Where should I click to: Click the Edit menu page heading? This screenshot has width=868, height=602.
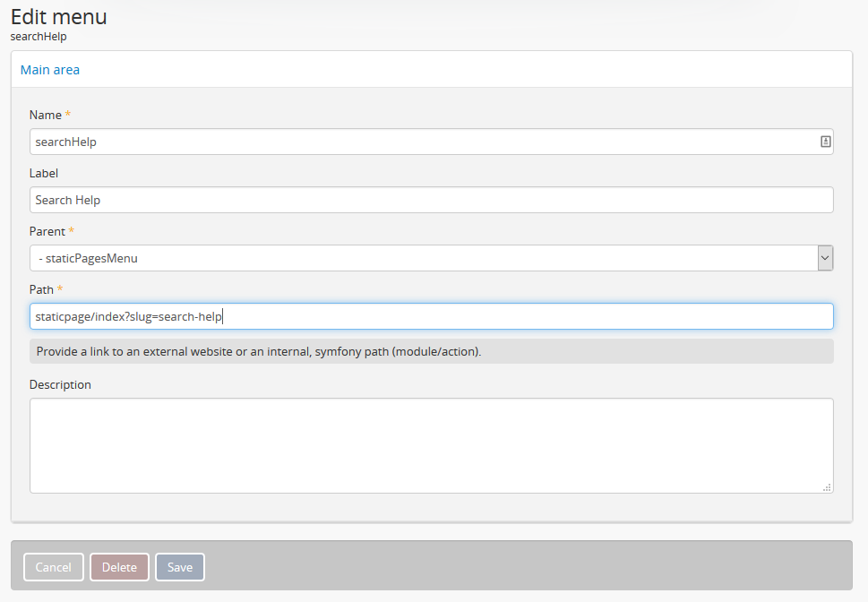pos(59,16)
